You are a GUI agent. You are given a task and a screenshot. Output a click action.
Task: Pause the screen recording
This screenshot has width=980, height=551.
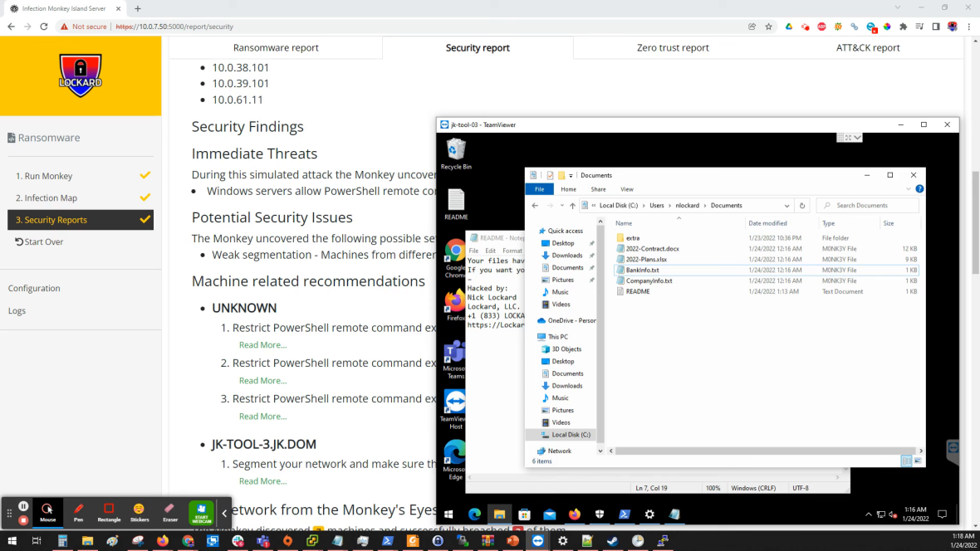[x=23, y=507]
